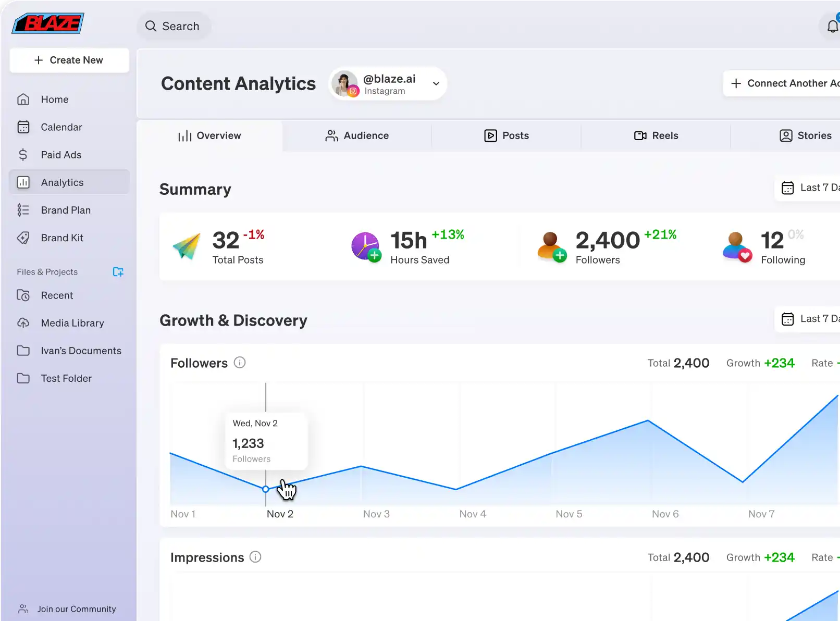Open the notifications bell
The height and width of the screenshot is (621, 840).
832,27
